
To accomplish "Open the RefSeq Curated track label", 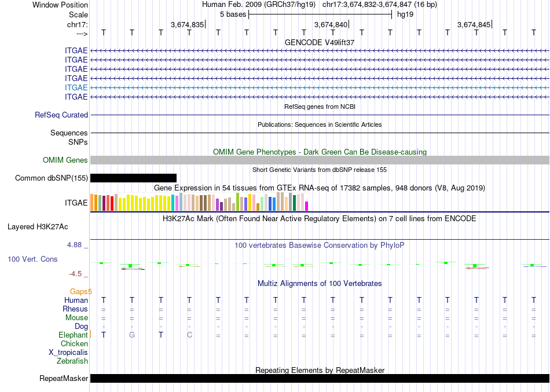I will [x=61, y=115].
